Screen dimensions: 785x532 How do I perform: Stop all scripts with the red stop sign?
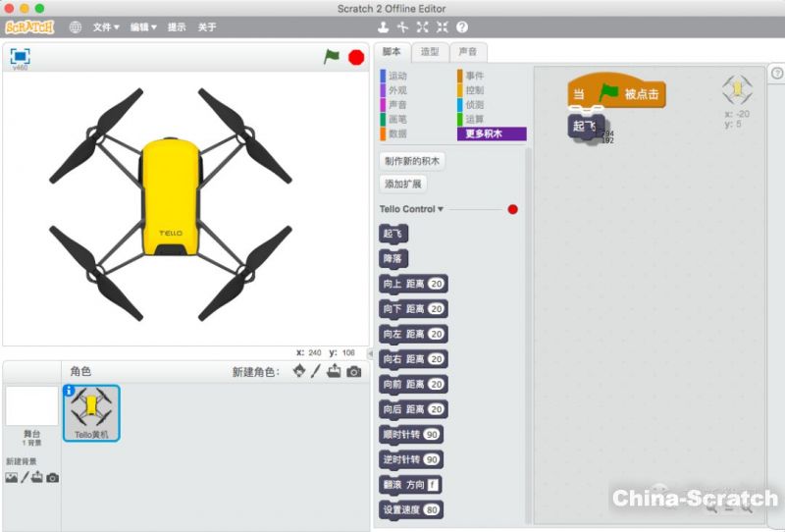(356, 58)
